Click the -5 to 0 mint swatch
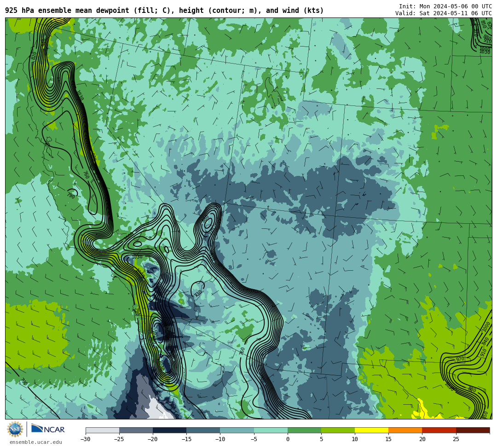 click(x=271, y=430)
